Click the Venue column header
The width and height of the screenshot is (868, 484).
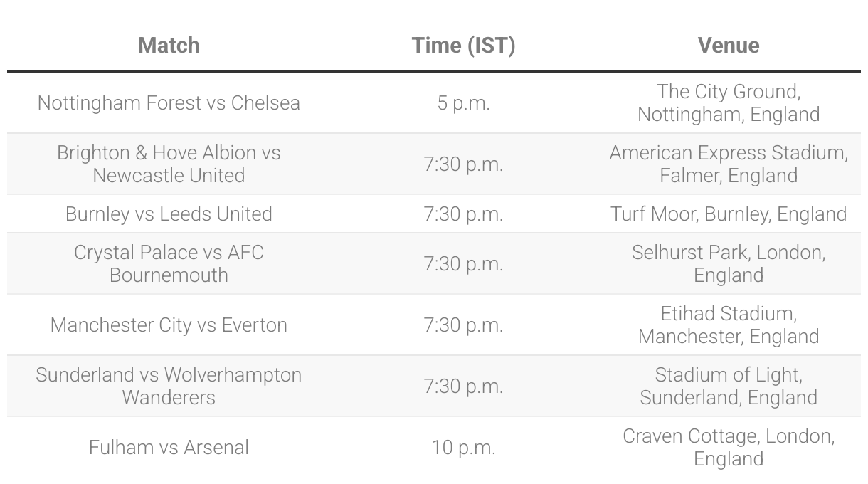tap(729, 46)
